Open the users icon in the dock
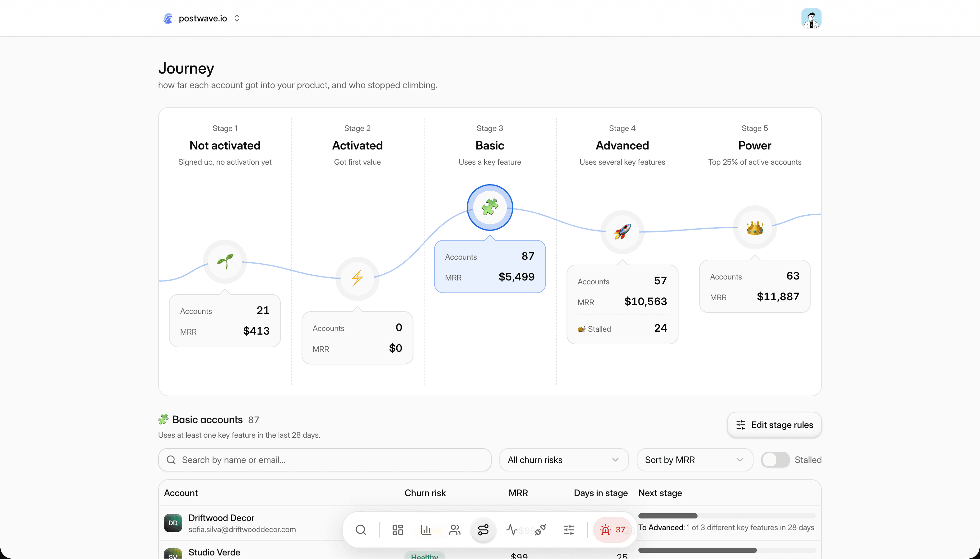Screen dimensions: 980x559 pos(455,530)
